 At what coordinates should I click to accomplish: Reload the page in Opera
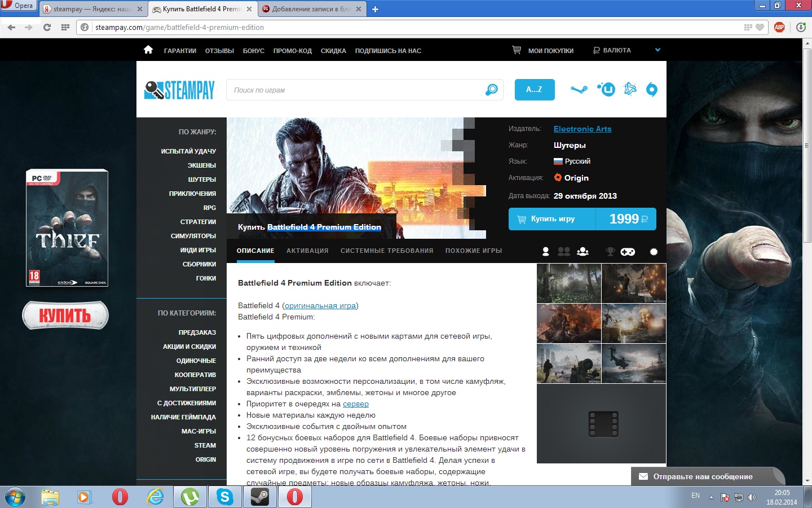(x=47, y=27)
